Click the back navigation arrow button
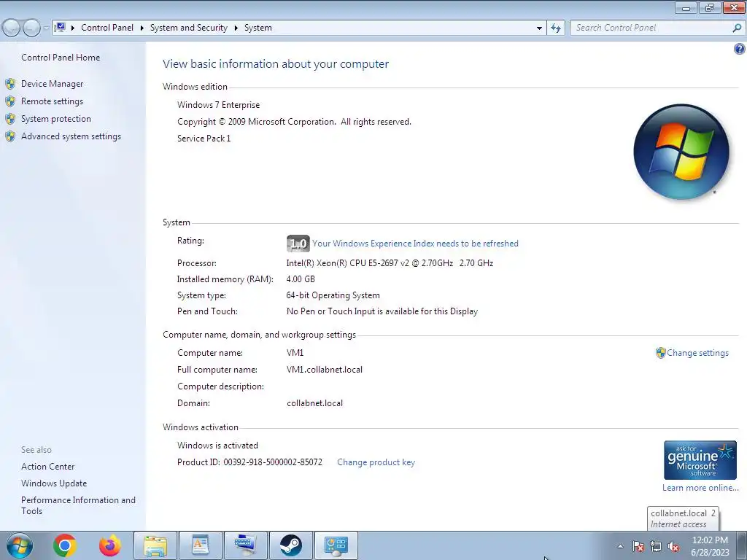 click(12, 28)
